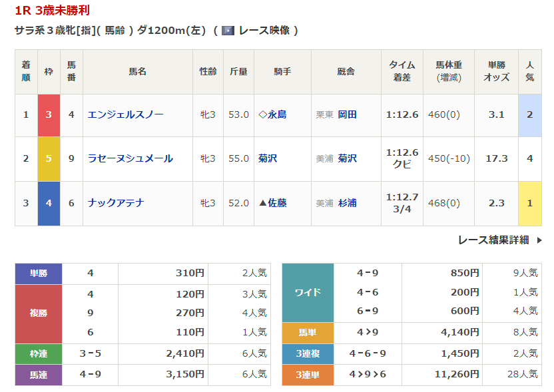Image resolution: width=554 pixels, height=392 pixels.
Task: Click the 馬連 payout label
Action: click(39, 375)
